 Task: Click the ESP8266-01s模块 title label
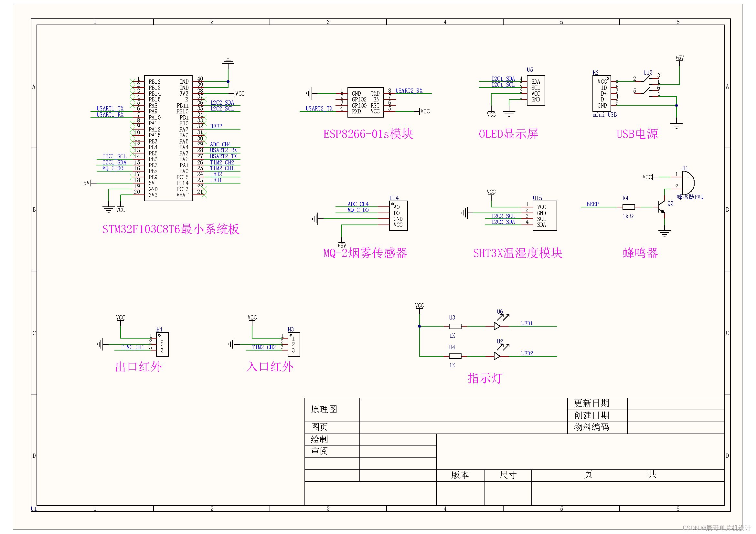(x=368, y=134)
